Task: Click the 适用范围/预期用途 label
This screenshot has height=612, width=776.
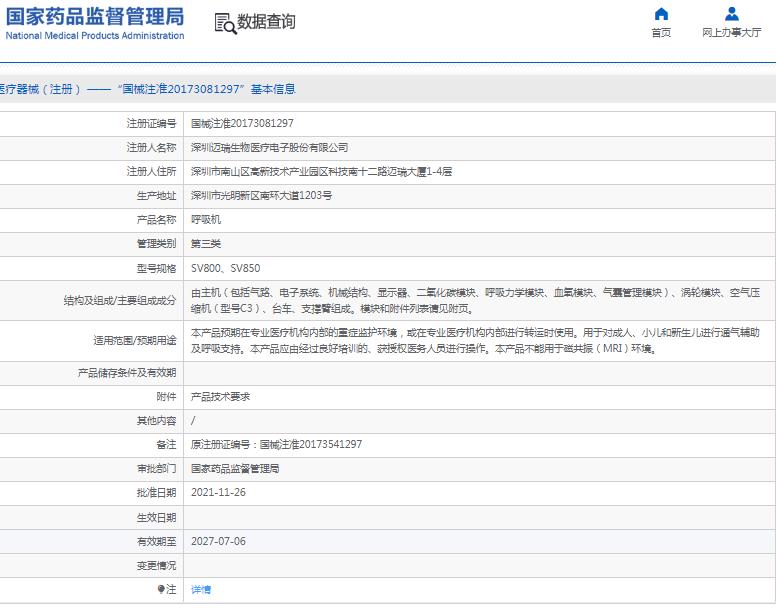Action: [135, 341]
